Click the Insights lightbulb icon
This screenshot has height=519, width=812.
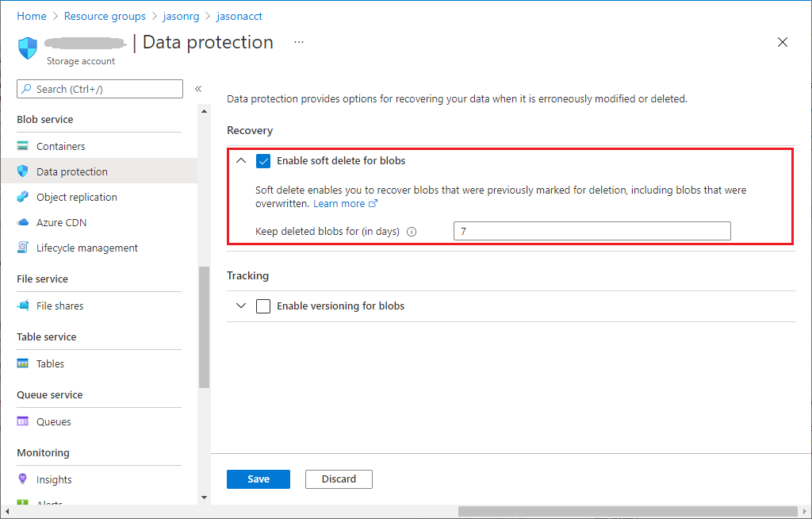pyautogui.click(x=23, y=479)
